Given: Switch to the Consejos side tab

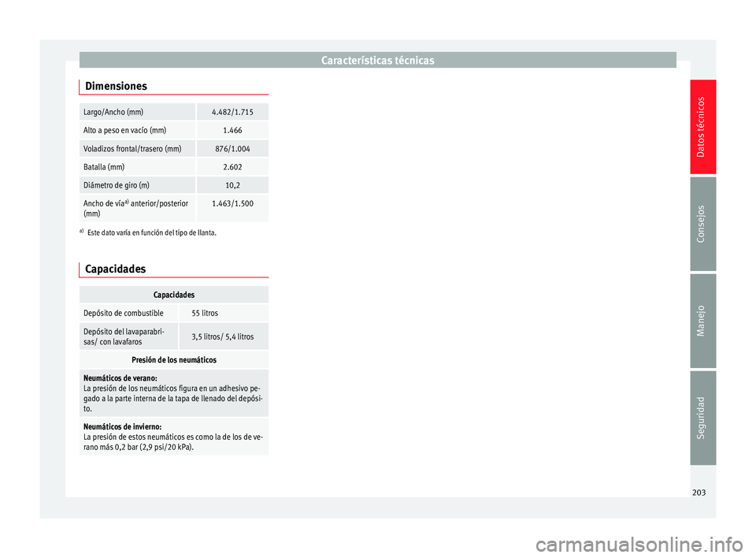Looking at the screenshot, I should coord(702,224).
